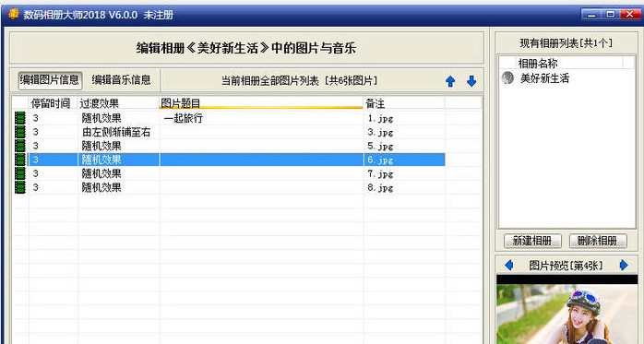Click the 新建相册 button
The image size is (644, 344).
pos(532,241)
